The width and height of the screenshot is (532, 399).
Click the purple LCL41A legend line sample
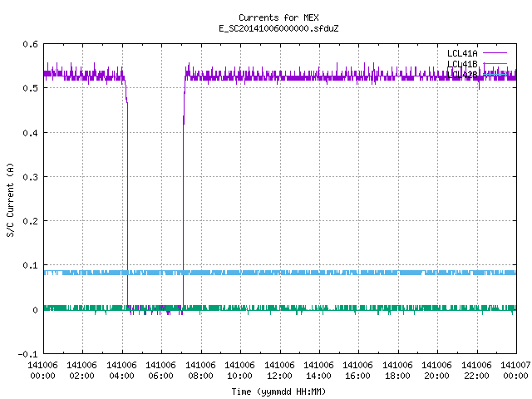click(x=495, y=53)
